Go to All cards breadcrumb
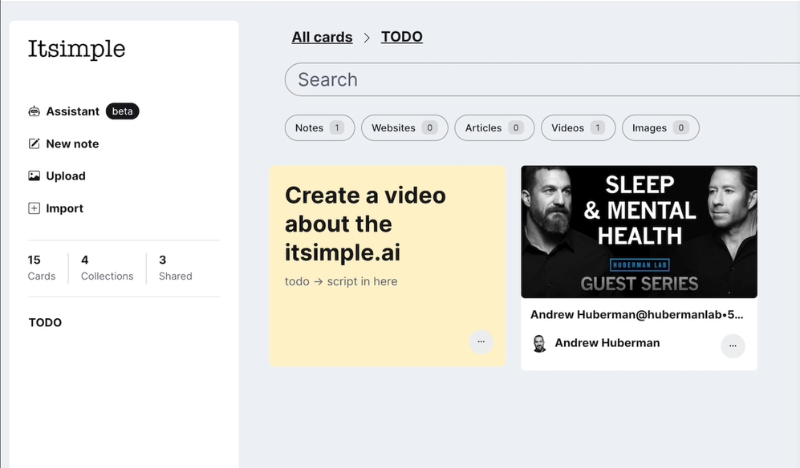Viewport: 800px width, 468px height. pos(322,37)
